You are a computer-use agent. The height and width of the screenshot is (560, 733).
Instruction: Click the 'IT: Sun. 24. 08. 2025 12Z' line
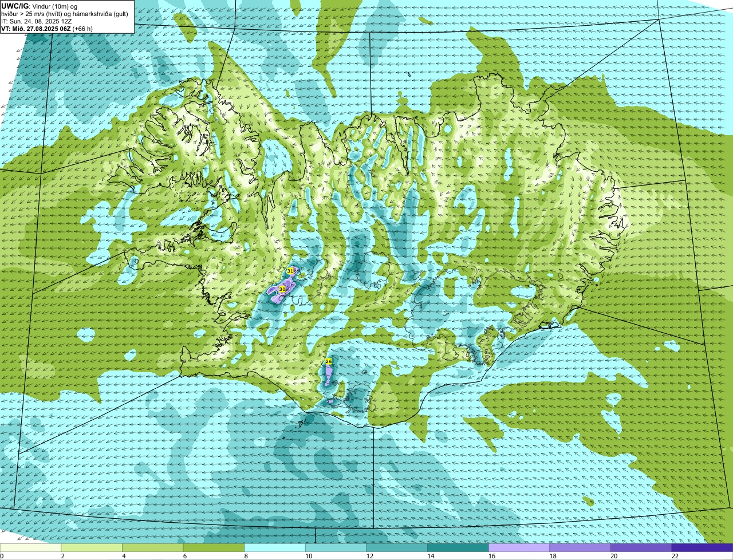click(x=37, y=21)
